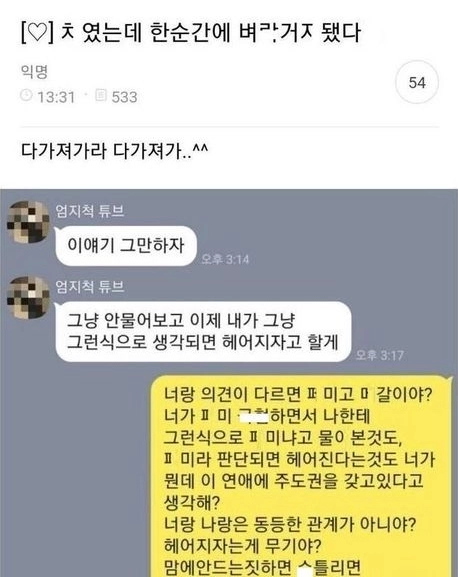Click the heart icon in the post title
This screenshot has height=577, width=458.
(x=38, y=33)
